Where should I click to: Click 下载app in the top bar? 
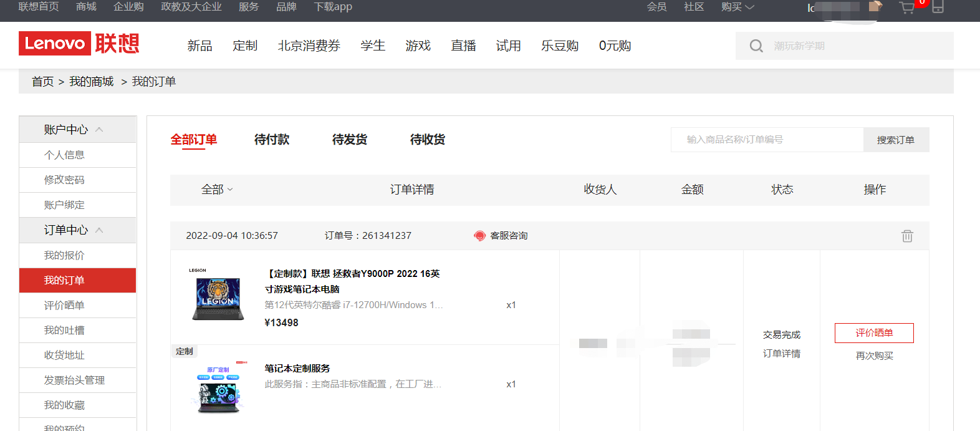coord(333,7)
